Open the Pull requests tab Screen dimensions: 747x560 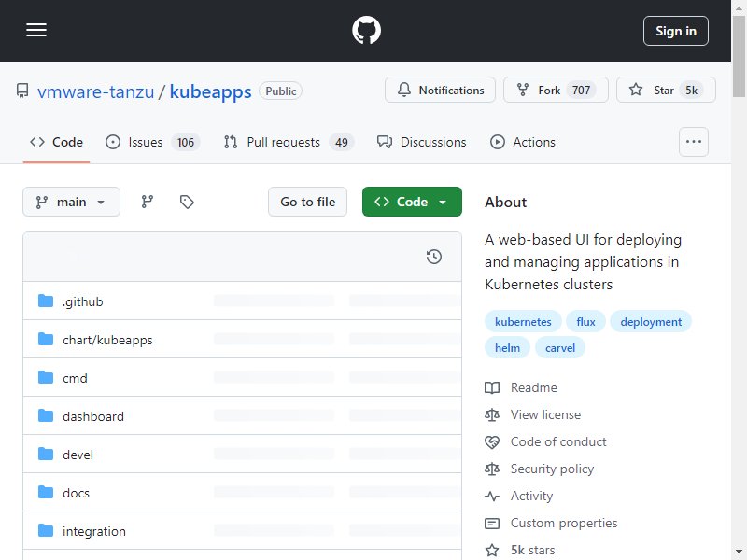(289, 142)
